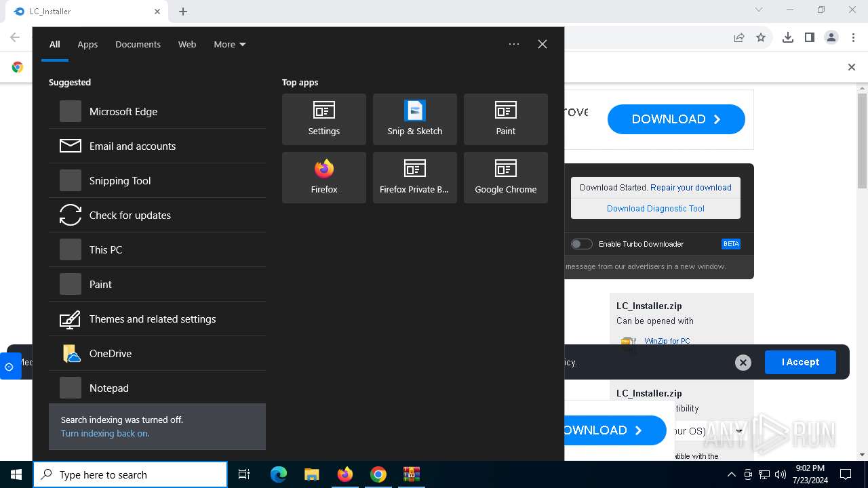Launch the Firefox tile in Top apps
Viewport: 868px width, 488px height.
[324, 178]
